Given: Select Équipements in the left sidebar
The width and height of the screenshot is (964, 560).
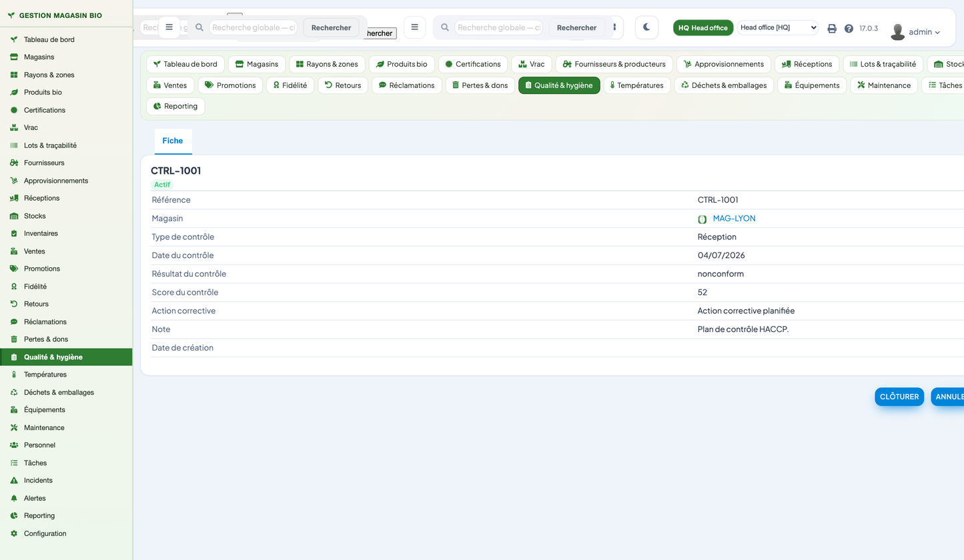Looking at the screenshot, I should click(x=66, y=410).
